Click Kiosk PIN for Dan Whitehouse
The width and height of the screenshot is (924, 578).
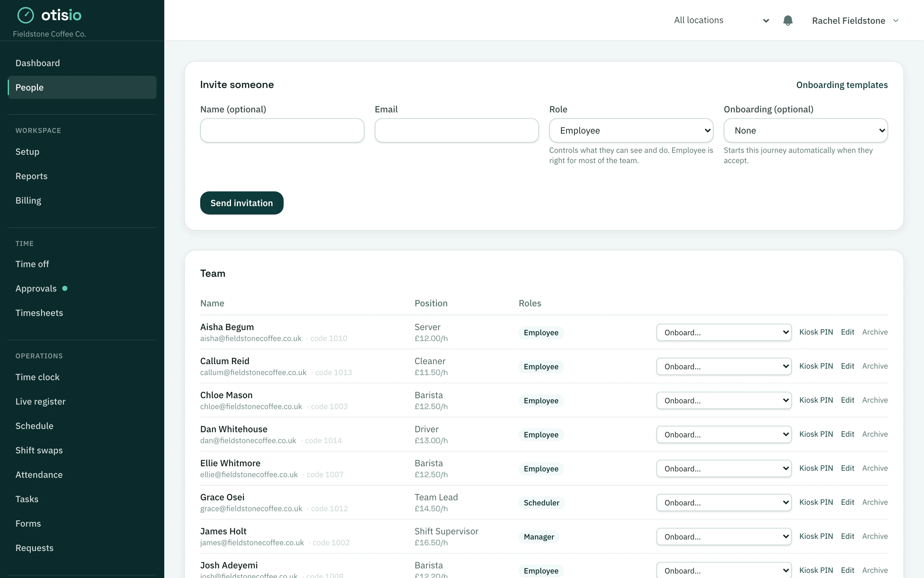[x=816, y=434]
